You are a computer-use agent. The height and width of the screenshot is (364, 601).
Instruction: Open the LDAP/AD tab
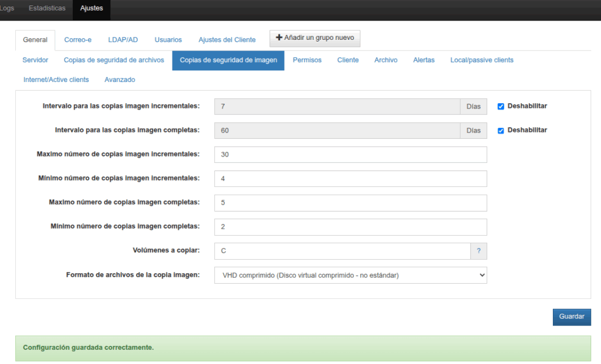pyautogui.click(x=123, y=40)
